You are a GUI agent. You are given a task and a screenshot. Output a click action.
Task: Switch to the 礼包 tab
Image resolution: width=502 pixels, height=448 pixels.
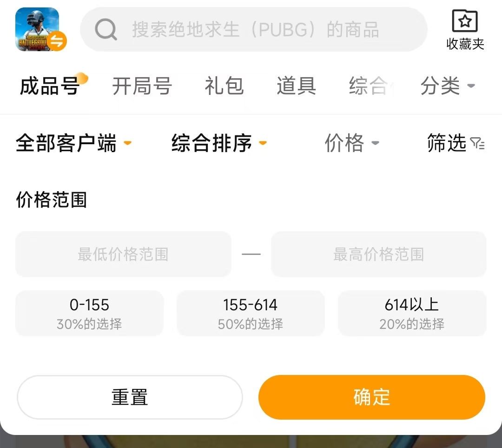point(224,86)
